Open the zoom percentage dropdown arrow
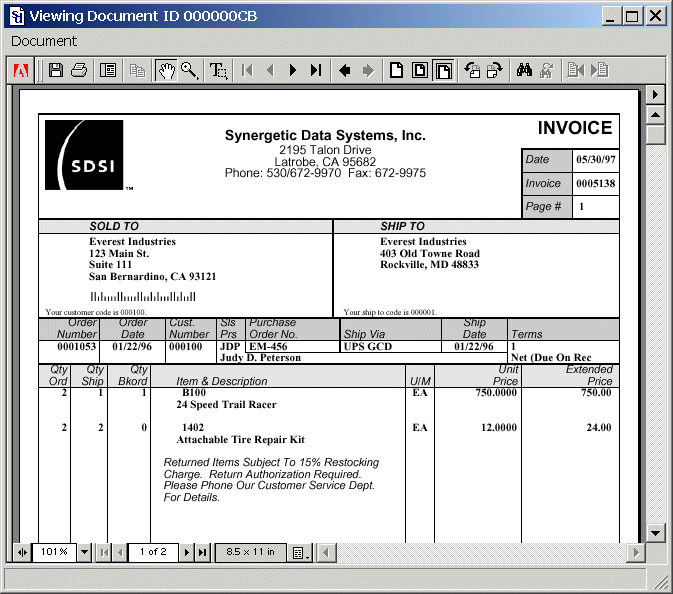 pyautogui.click(x=84, y=552)
